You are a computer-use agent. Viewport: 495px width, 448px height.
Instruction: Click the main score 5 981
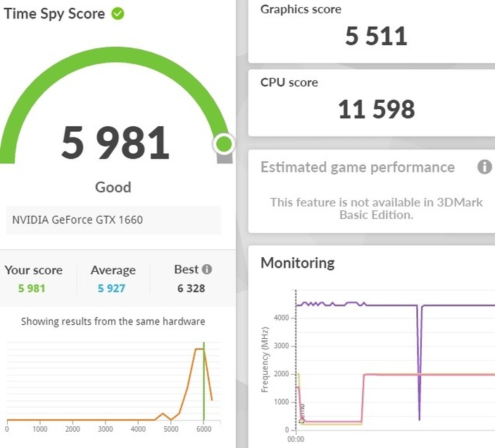click(x=115, y=142)
